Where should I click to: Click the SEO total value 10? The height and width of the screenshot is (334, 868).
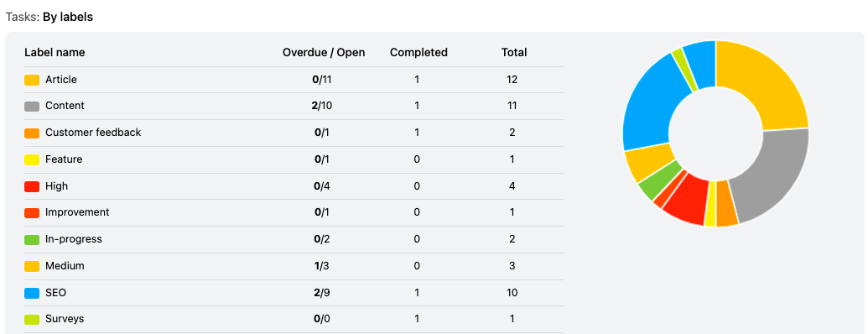[512, 292]
